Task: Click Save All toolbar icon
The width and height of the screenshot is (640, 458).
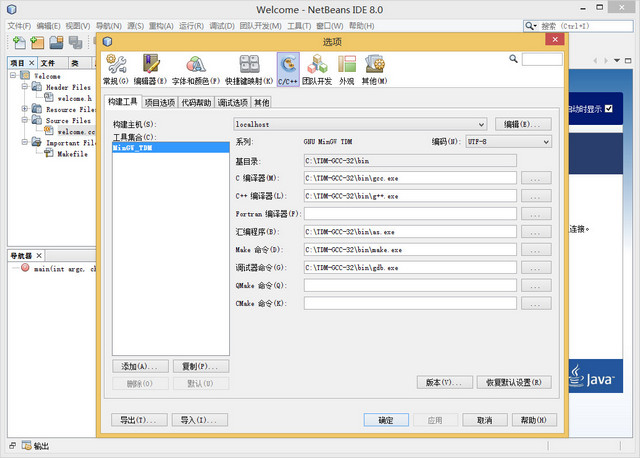Action: [75, 42]
